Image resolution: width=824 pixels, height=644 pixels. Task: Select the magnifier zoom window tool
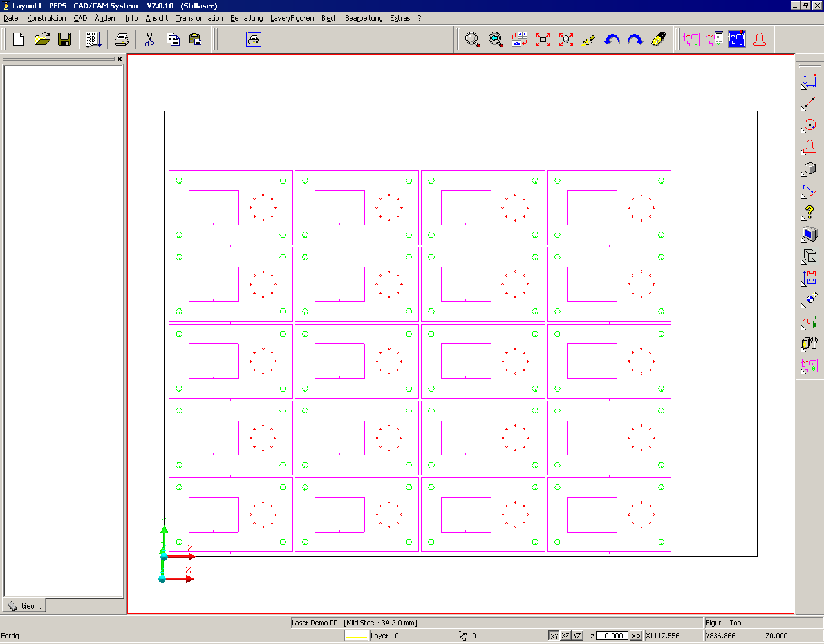(x=473, y=40)
